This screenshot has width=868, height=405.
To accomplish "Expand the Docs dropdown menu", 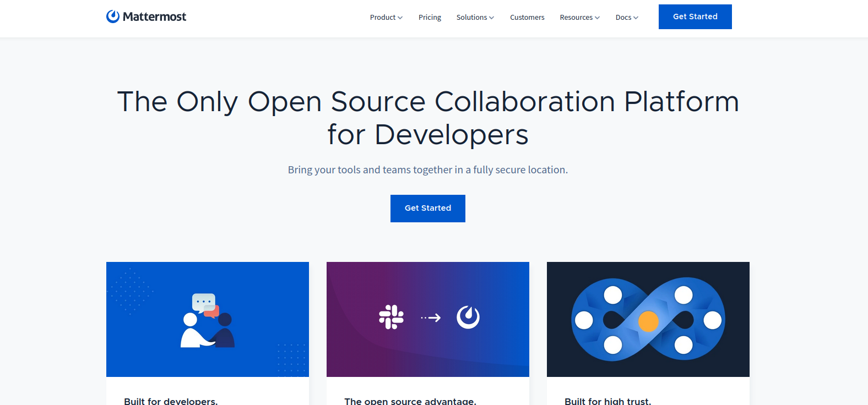I will [627, 18].
